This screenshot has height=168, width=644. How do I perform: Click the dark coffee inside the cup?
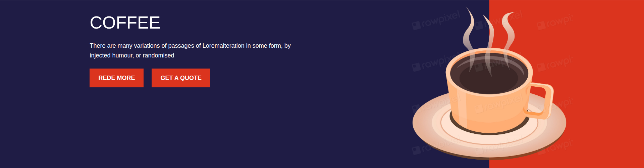pos(489,76)
